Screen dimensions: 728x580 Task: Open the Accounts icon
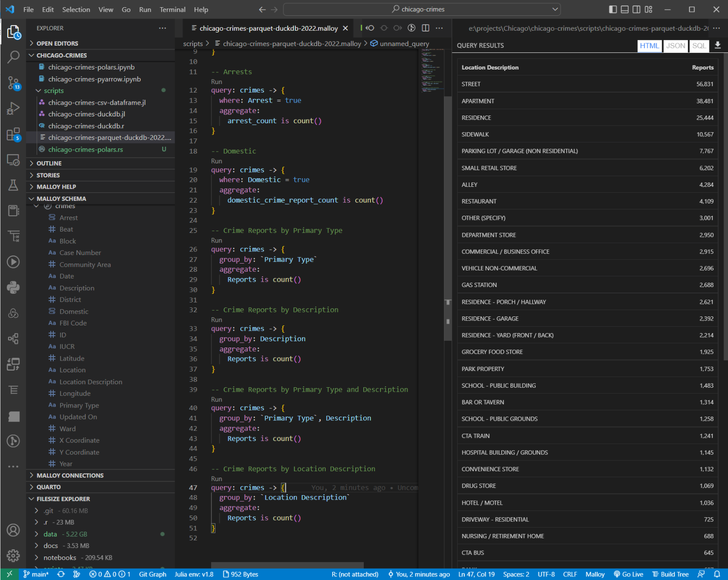pyautogui.click(x=13, y=530)
